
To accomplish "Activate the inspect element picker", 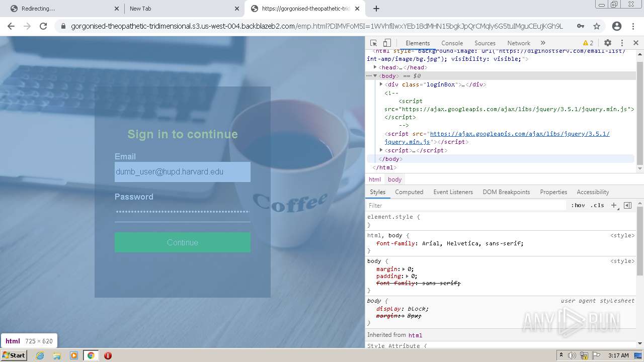I will (373, 43).
